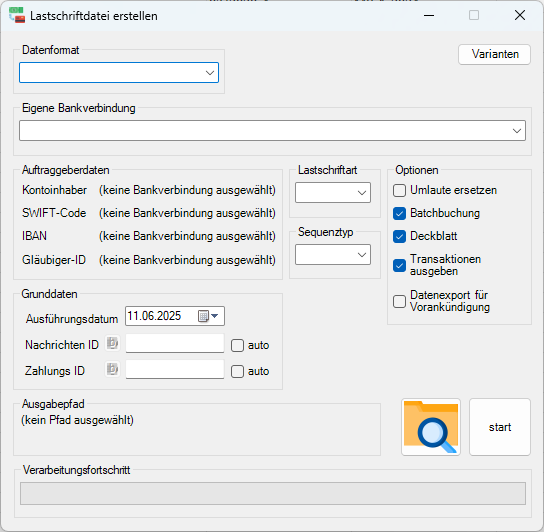This screenshot has width=544, height=532.
Task: Click the icon beside Zahlungs ID field
Action: [x=112, y=369]
